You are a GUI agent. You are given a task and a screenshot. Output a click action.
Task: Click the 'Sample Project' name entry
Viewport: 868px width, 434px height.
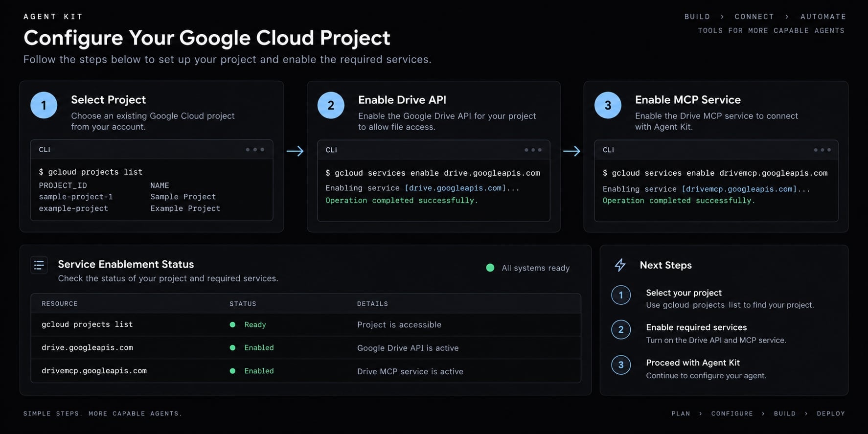coord(183,197)
